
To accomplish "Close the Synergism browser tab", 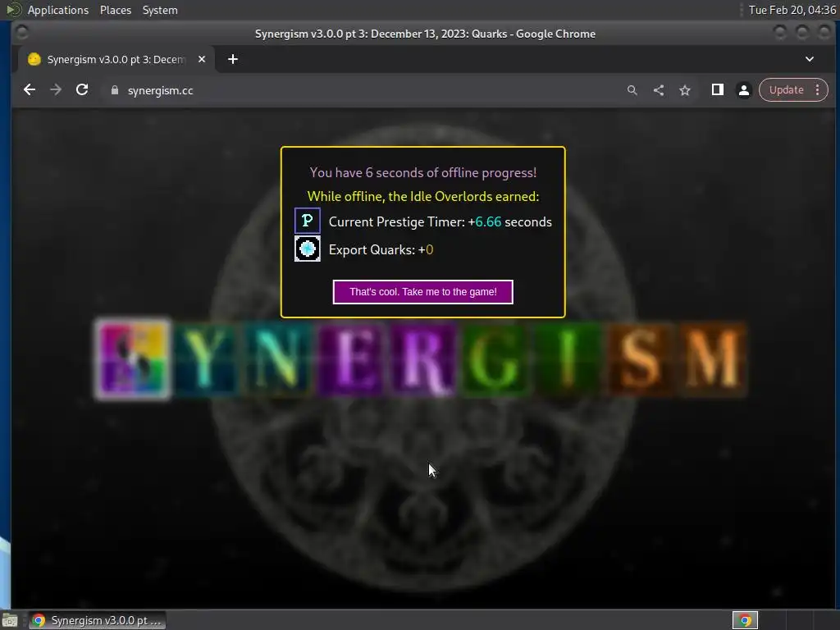I will coord(202,59).
